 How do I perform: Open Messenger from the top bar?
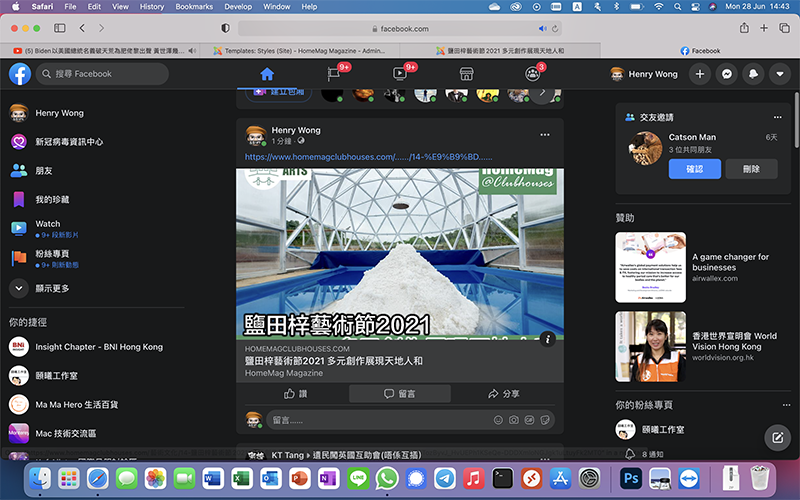pyautogui.click(x=727, y=74)
